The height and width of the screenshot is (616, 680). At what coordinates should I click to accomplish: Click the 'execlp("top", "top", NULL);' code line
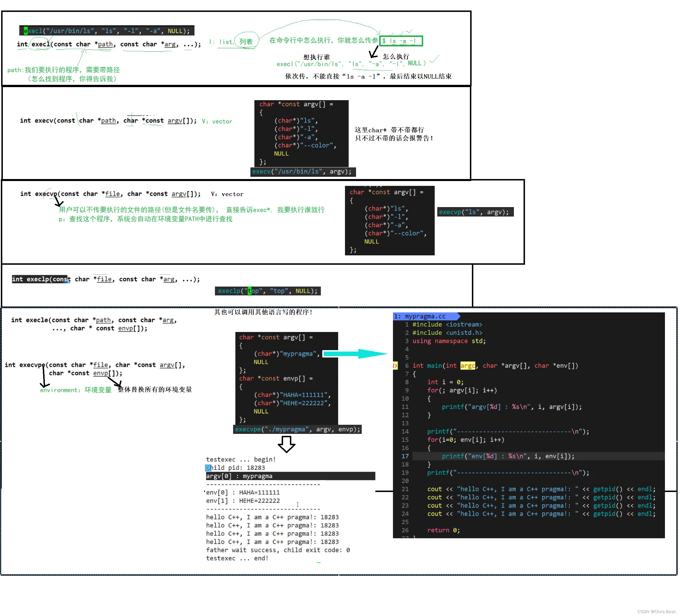(x=268, y=291)
